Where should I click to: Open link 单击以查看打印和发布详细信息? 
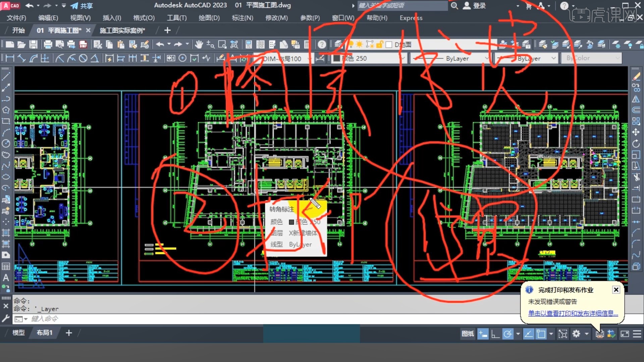click(x=573, y=313)
